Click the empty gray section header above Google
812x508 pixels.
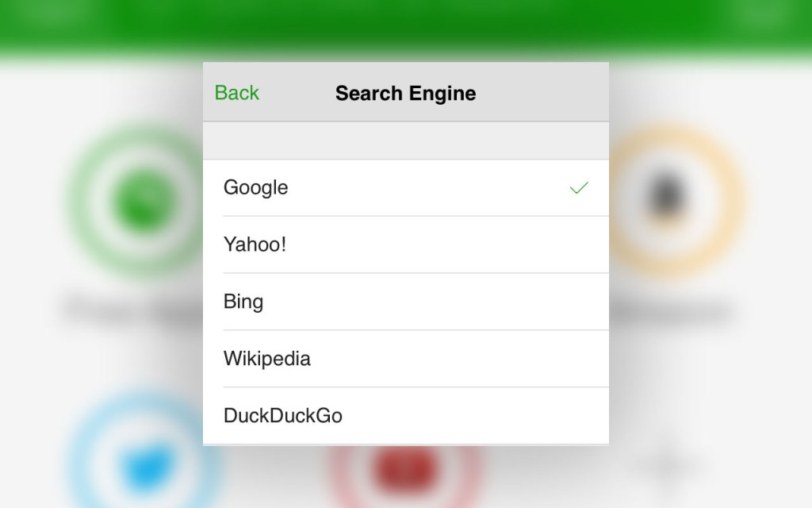(405, 140)
